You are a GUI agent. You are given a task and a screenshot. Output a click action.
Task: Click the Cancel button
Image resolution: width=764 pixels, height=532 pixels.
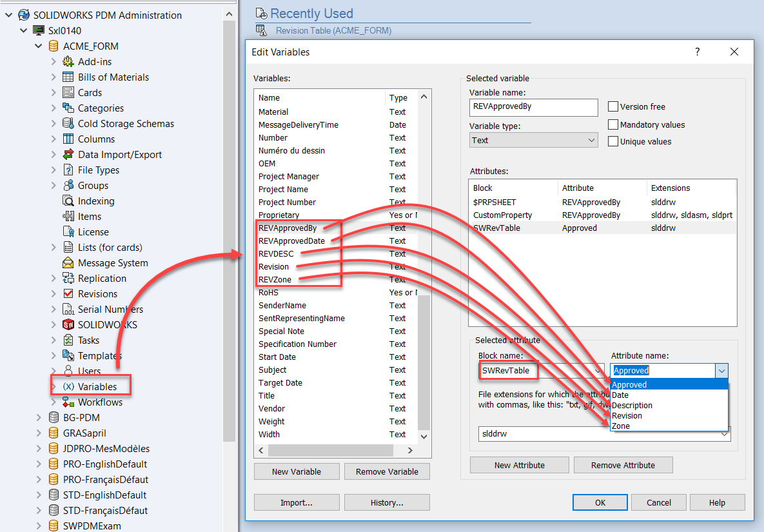[x=659, y=502]
